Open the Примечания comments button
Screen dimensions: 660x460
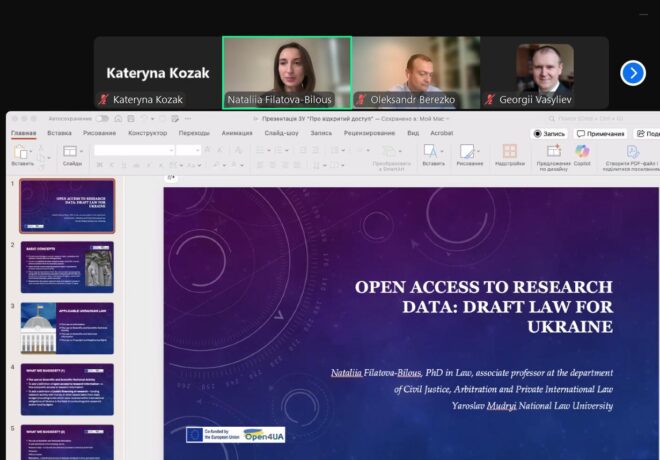click(601, 133)
